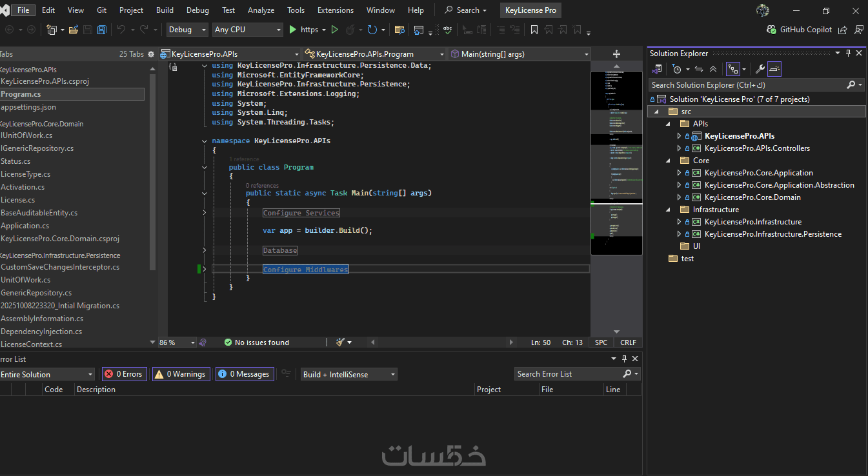
Task: Select KeyLicensePro.APIs.Controllers project in Solution Explorer
Action: point(757,148)
